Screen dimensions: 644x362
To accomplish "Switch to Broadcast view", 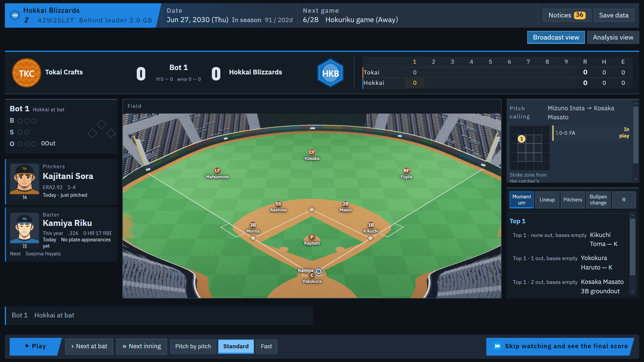I will coord(556,37).
